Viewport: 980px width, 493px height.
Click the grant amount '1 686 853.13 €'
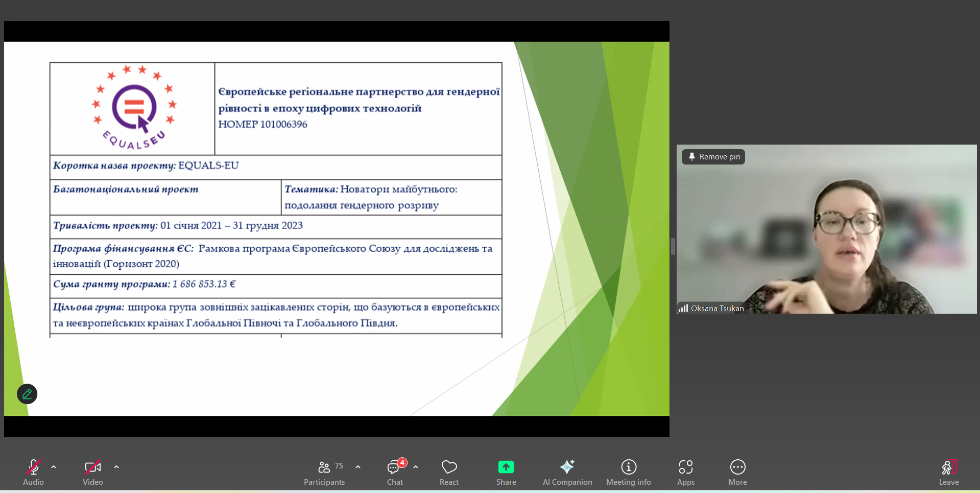[204, 284]
